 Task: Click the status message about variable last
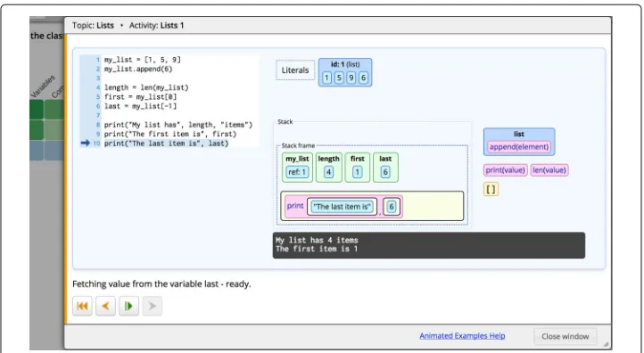[x=161, y=284]
